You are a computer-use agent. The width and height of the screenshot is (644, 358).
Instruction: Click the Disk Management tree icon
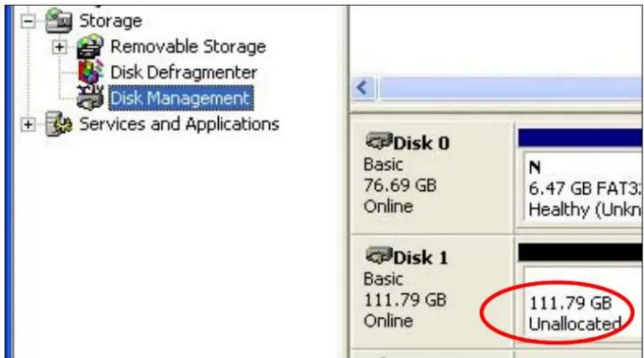(90, 98)
